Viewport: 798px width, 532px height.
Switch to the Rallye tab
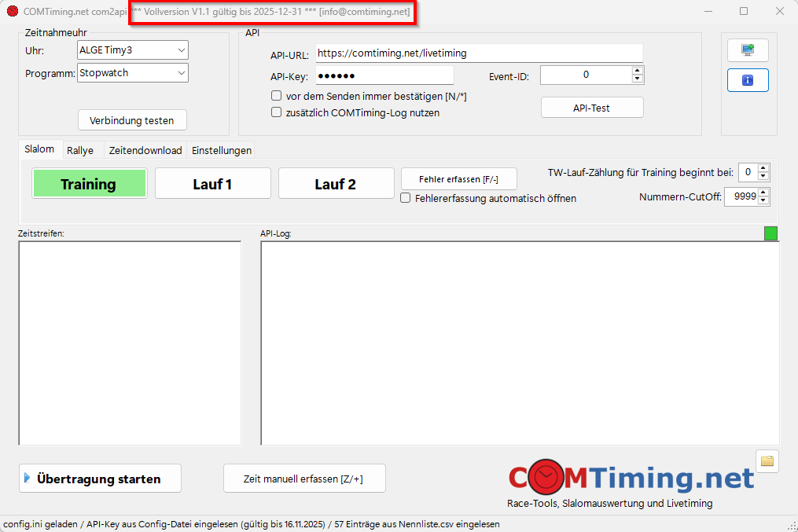(x=80, y=150)
